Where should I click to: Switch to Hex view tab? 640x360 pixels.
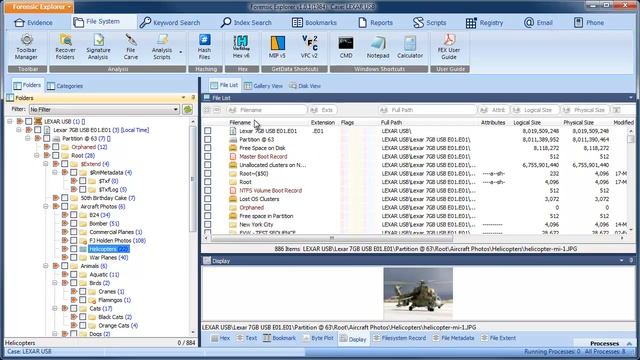point(220,338)
